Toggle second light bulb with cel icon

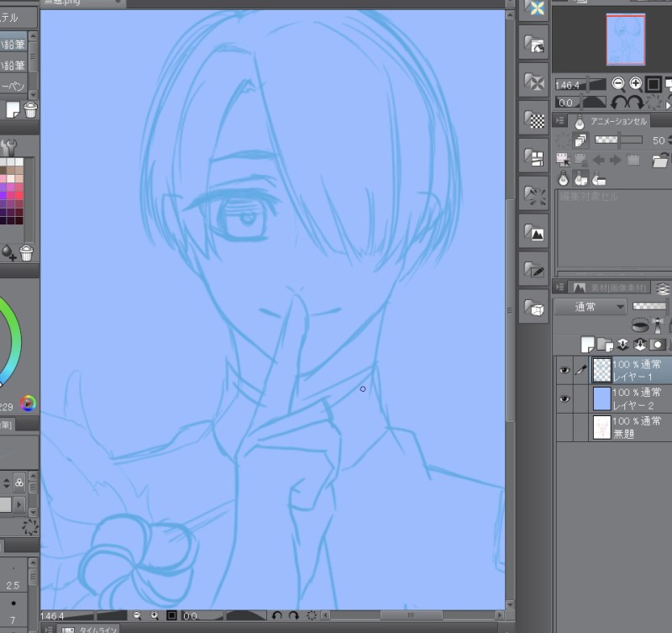[x=580, y=178]
